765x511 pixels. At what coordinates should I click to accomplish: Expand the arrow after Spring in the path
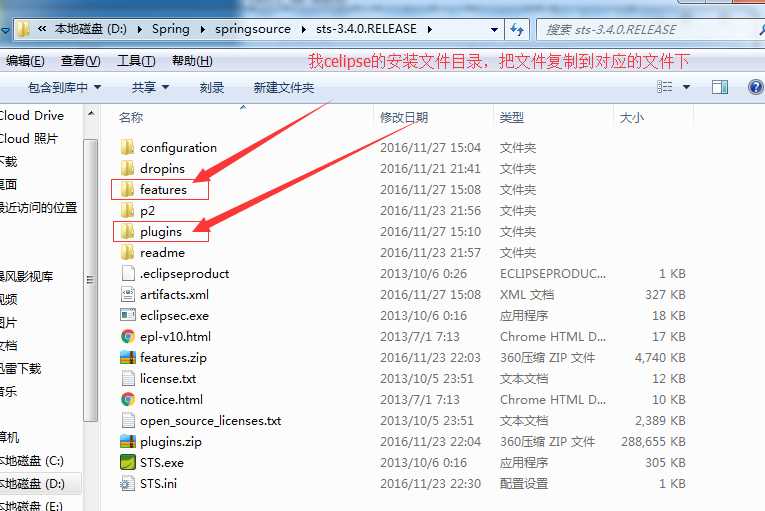202,29
